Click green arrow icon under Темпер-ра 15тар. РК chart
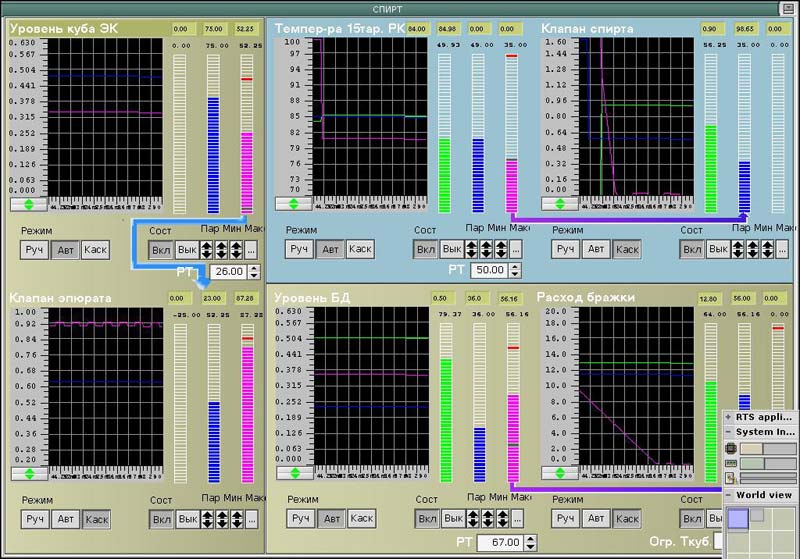The image size is (800, 559). coord(294,204)
